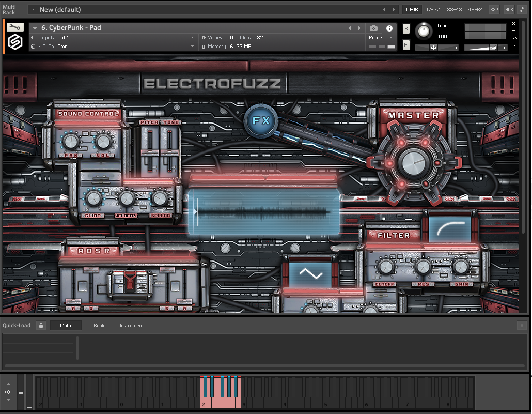Mute the instrument with M button
The image size is (532, 414).
tap(406, 45)
